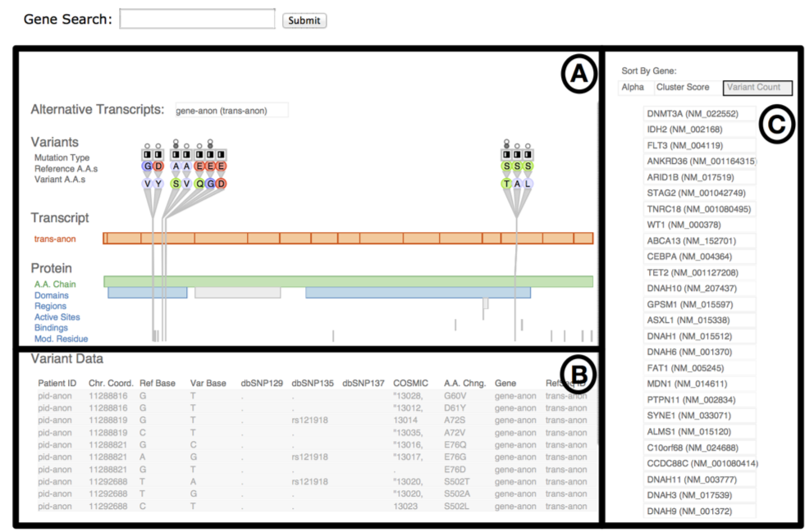This screenshot has height=532, width=809.
Task: Select DNMT3A (NM_022552) from gene list
Action: [x=699, y=113]
